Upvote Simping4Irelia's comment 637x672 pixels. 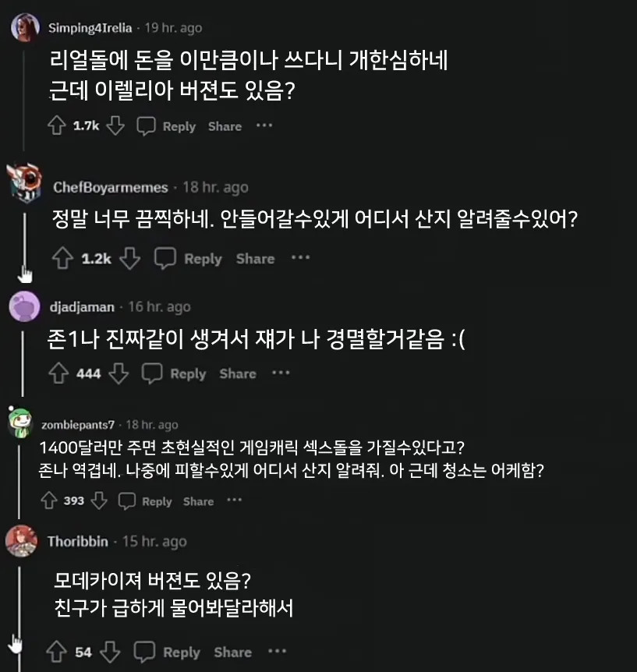[x=56, y=126]
